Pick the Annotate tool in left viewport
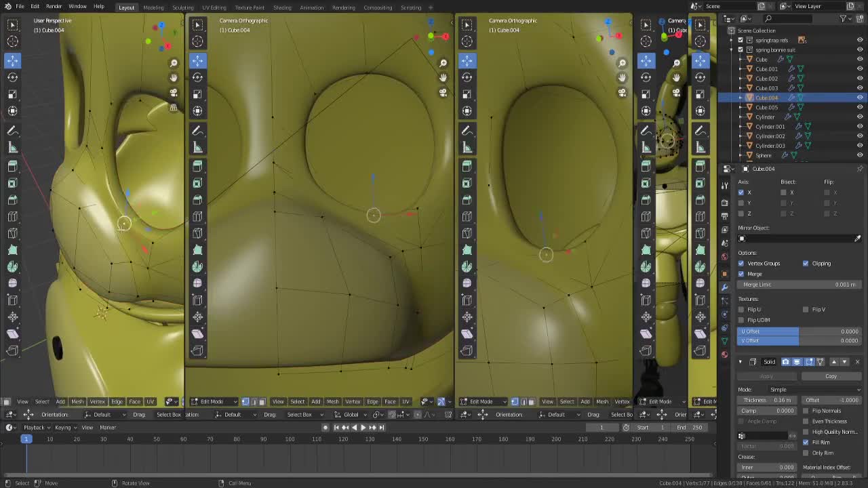This screenshot has width=868, height=488. 12,130
